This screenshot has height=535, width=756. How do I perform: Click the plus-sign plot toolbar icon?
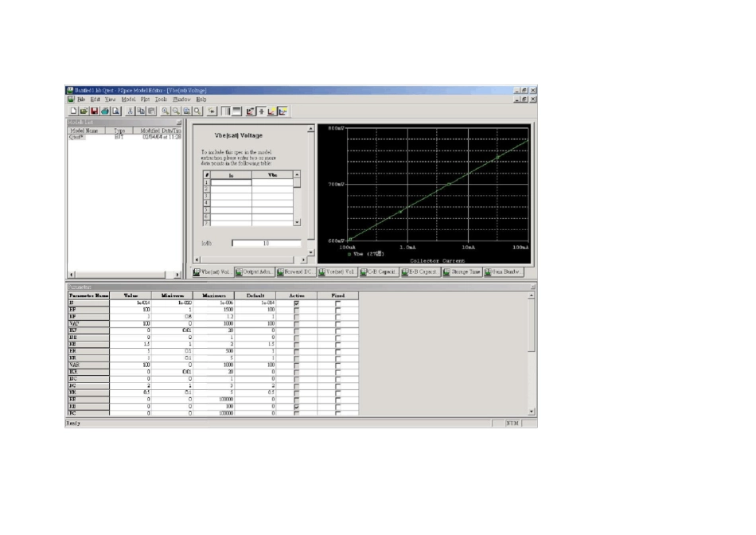click(261, 111)
